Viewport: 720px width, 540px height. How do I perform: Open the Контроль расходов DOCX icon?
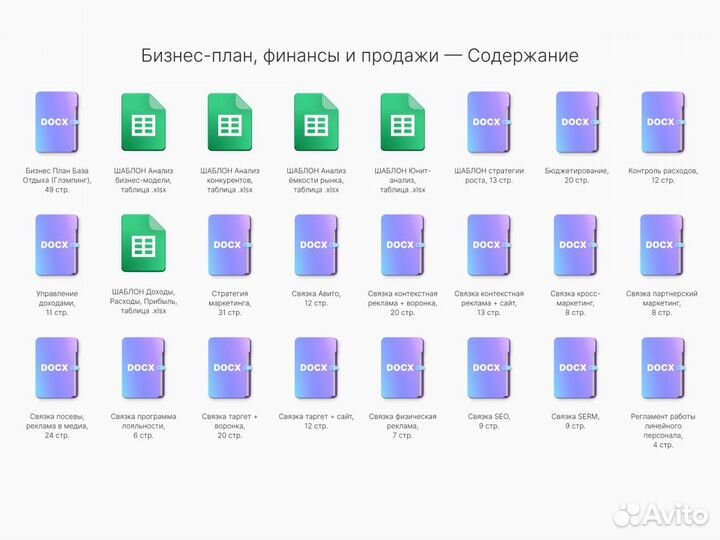661,122
